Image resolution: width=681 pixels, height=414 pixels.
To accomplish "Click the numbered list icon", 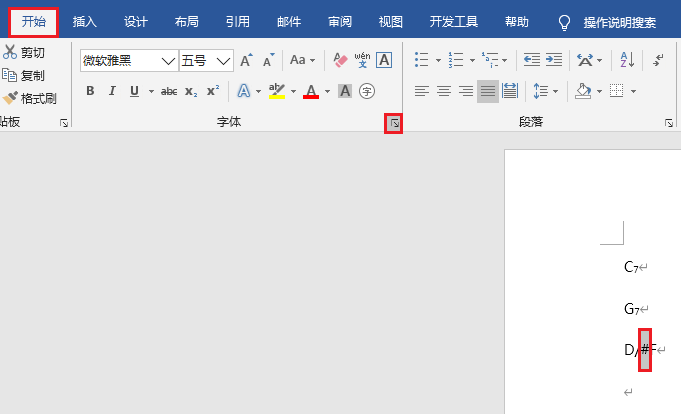I will (x=456, y=60).
